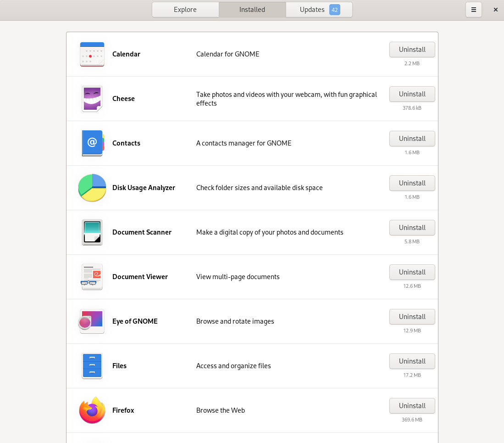Click the Contacts app name
This screenshot has width=504, height=443.
pyautogui.click(x=126, y=143)
